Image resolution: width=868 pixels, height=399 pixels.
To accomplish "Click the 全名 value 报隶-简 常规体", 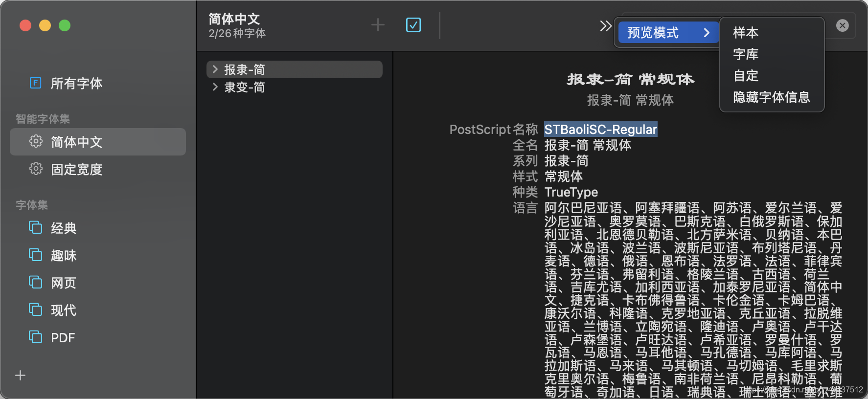I will 588,145.
